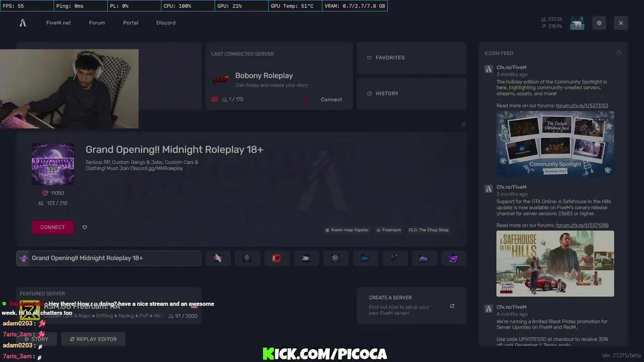Open forum.cfx.re/t/5373133 link
644x362 pixels.
coord(582,106)
